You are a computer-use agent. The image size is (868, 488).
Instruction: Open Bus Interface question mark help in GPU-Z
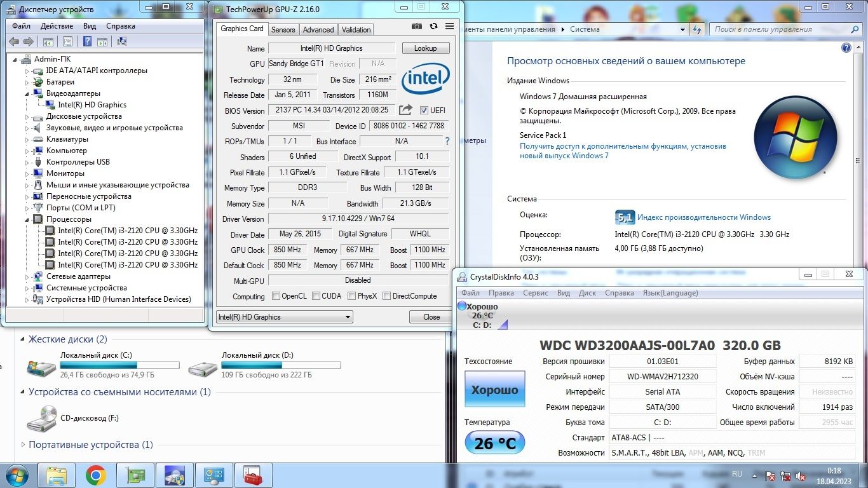(x=447, y=141)
